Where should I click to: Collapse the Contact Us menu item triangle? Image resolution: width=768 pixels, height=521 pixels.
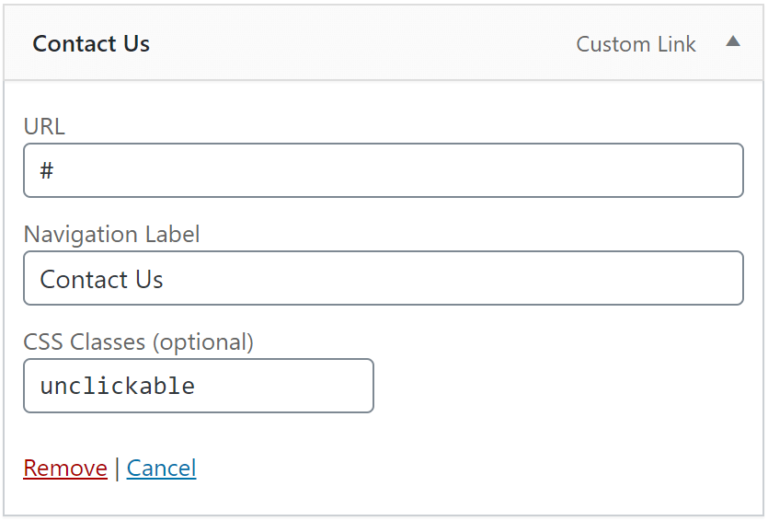click(733, 41)
